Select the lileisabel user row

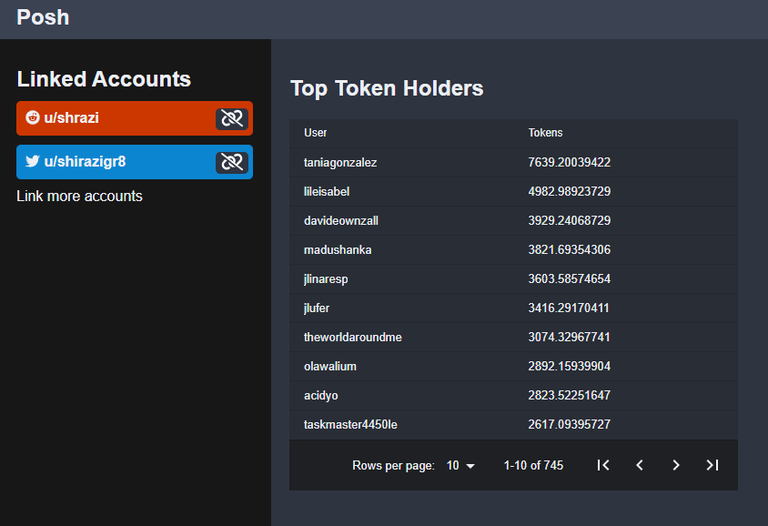tap(513, 191)
